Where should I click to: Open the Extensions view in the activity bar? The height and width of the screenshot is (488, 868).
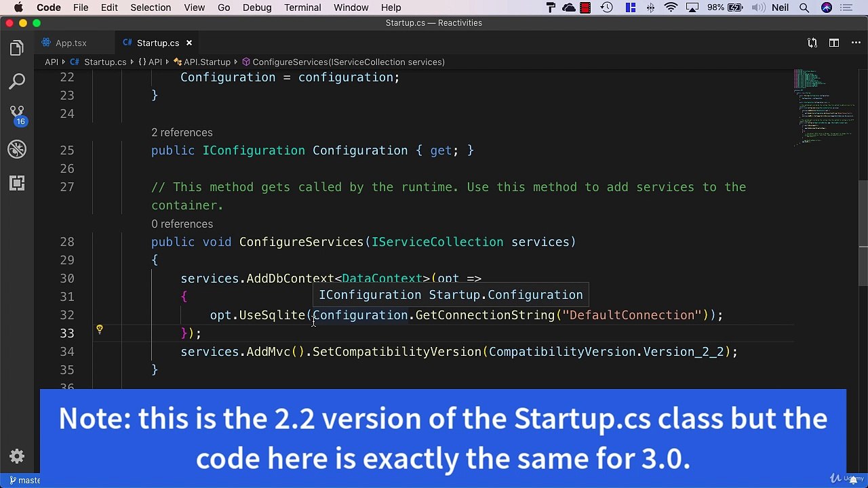tap(17, 183)
